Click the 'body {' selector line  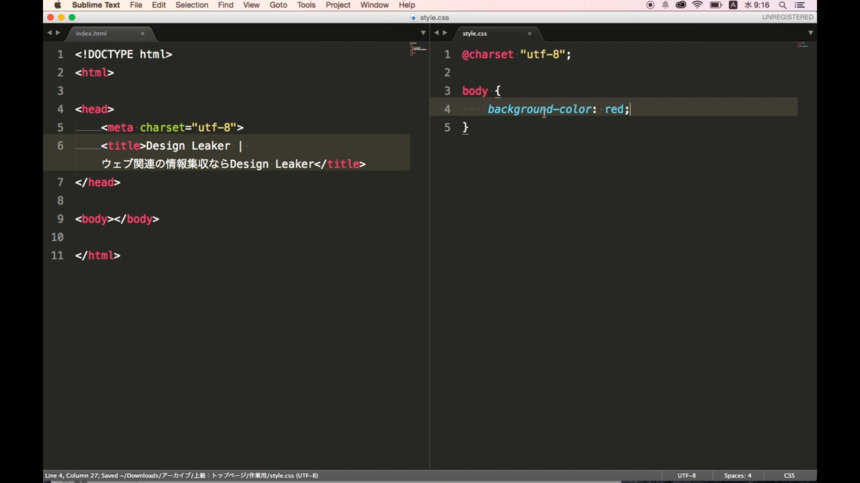[x=481, y=91]
